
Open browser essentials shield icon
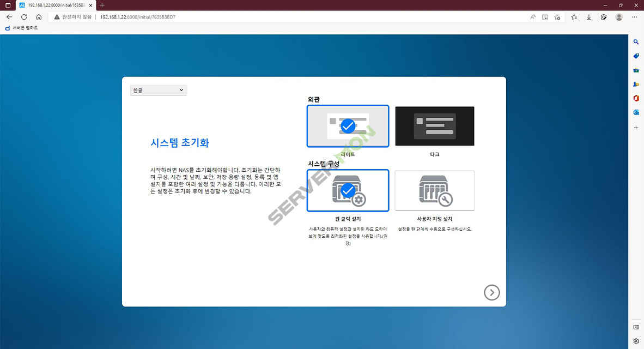pos(603,17)
